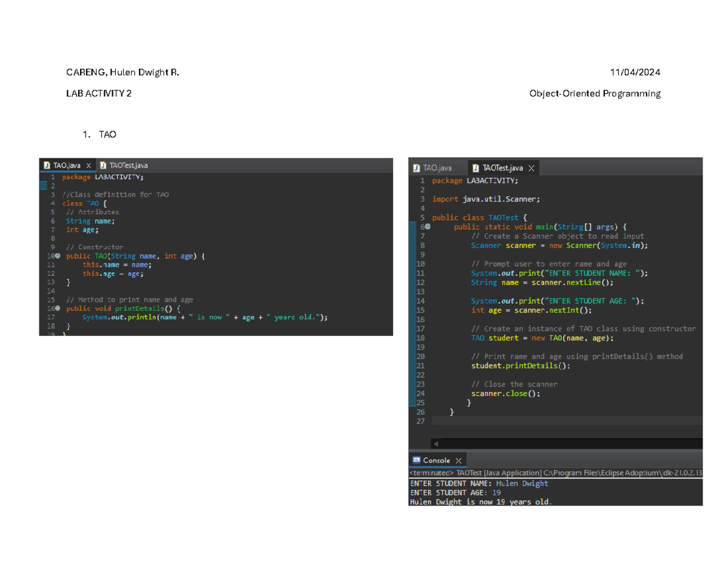Click the Java icon on the active TAOTest.java tab
Screen dimensions: 728x562
pyautogui.click(x=475, y=167)
